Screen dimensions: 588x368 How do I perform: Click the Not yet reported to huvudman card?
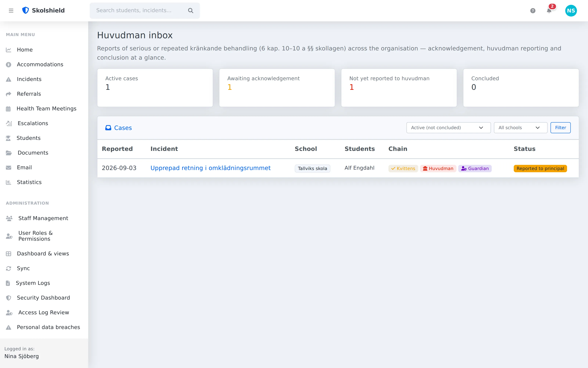(x=399, y=88)
